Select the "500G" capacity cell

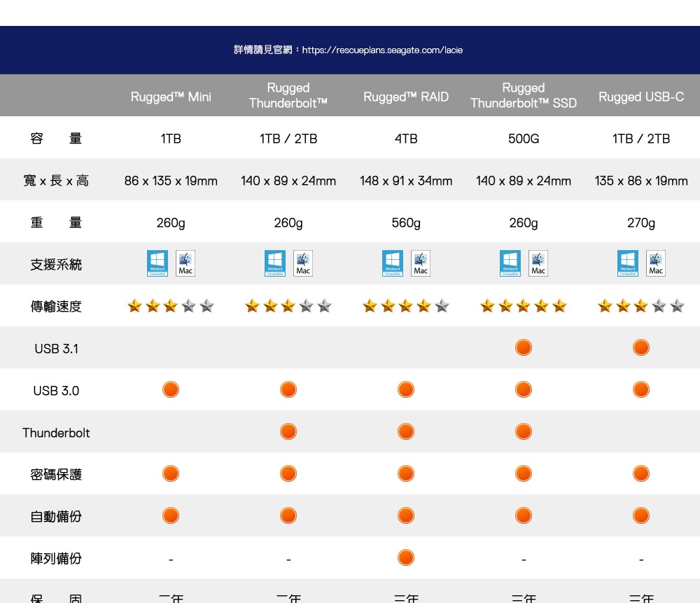(x=524, y=139)
